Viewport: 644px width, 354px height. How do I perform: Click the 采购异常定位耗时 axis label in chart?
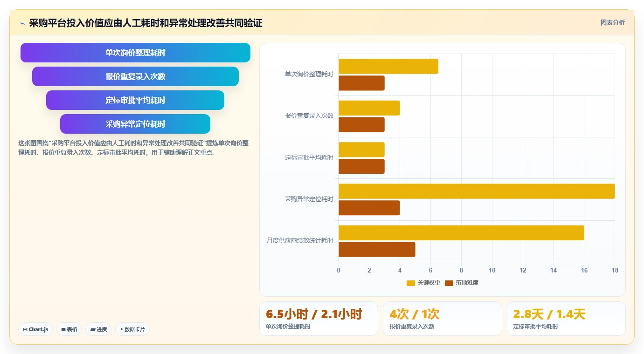click(309, 199)
